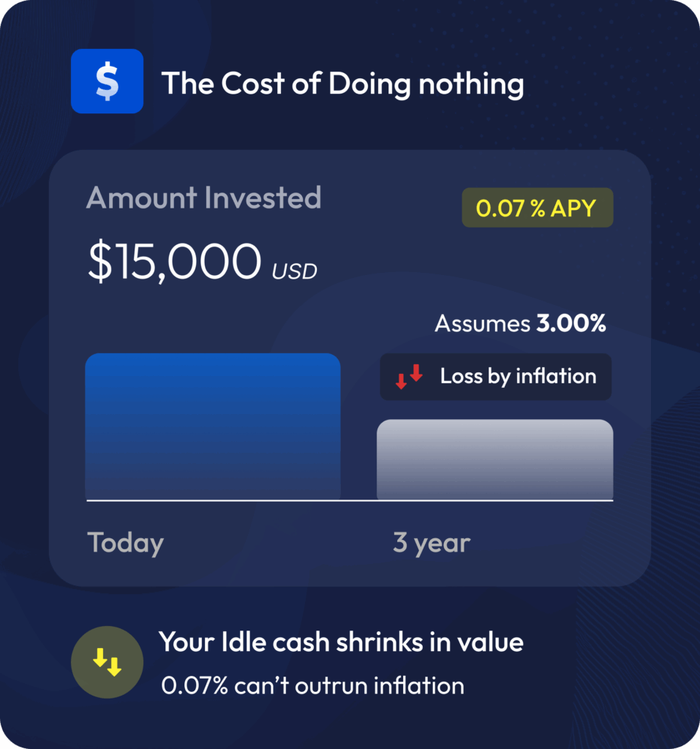Click the blue Today bar in chart

(x=212, y=426)
